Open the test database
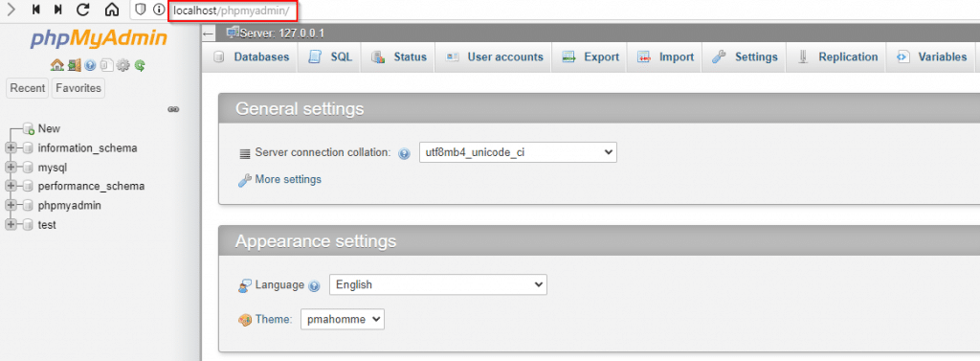This screenshot has width=980, height=361. click(47, 225)
